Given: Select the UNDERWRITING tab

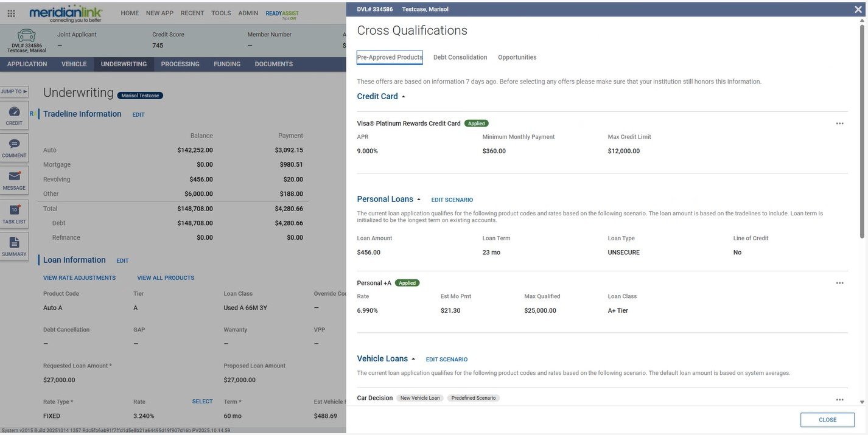Looking at the screenshot, I should click(124, 64).
